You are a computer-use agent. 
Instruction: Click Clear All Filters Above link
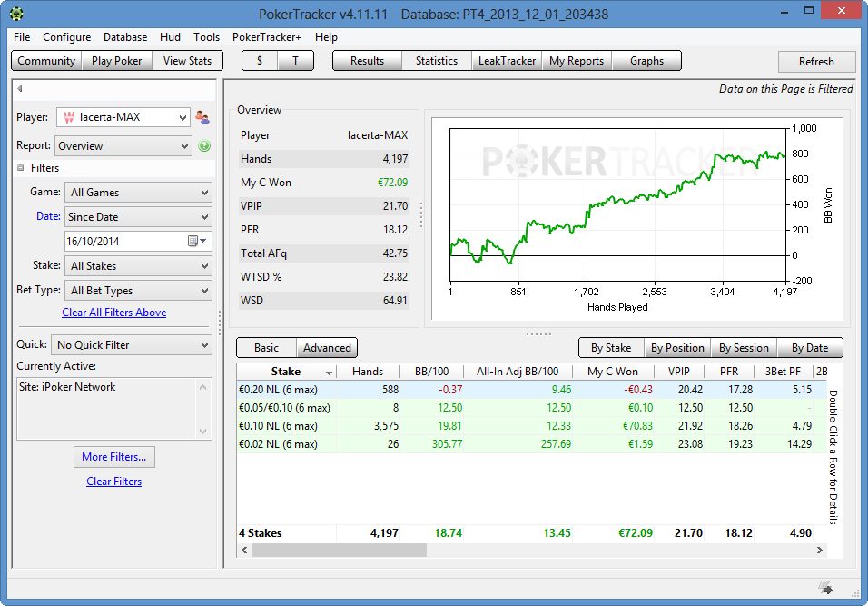point(114,313)
